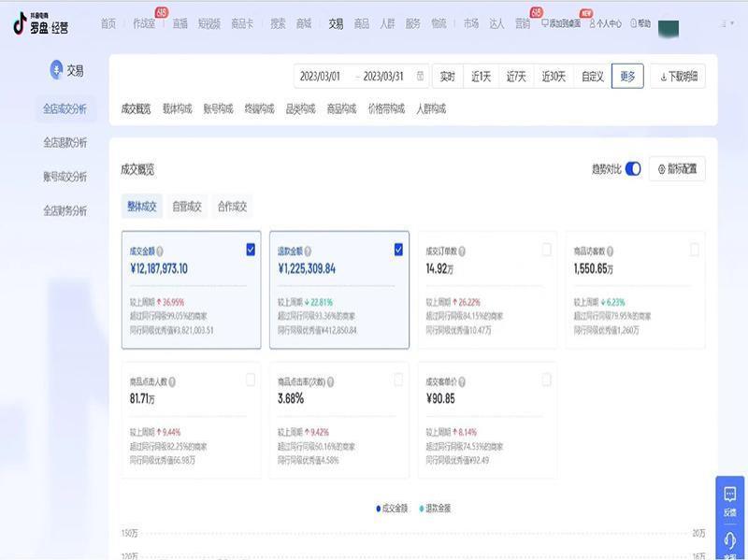Screen dimensions: 748x560
Task: Expand the 更多 date range options
Action: click(x=627, y=77)
